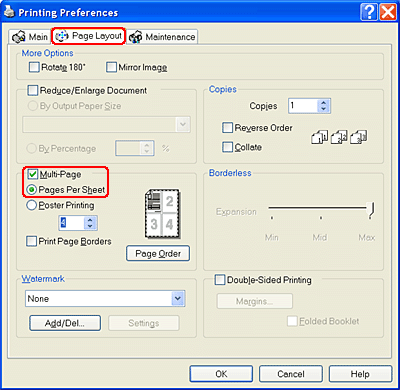
Task: Switch to the Maintenance tab
Action: click(x=162, y=37)
